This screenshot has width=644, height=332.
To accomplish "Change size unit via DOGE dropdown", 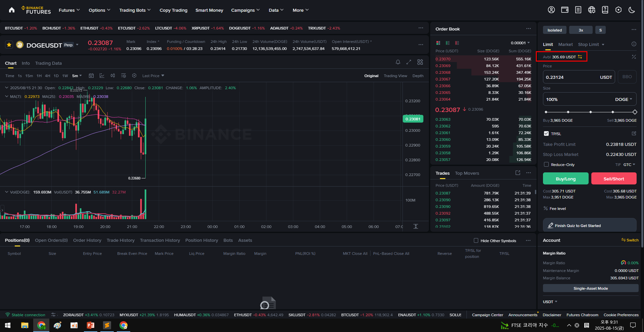I will (624, 99).
